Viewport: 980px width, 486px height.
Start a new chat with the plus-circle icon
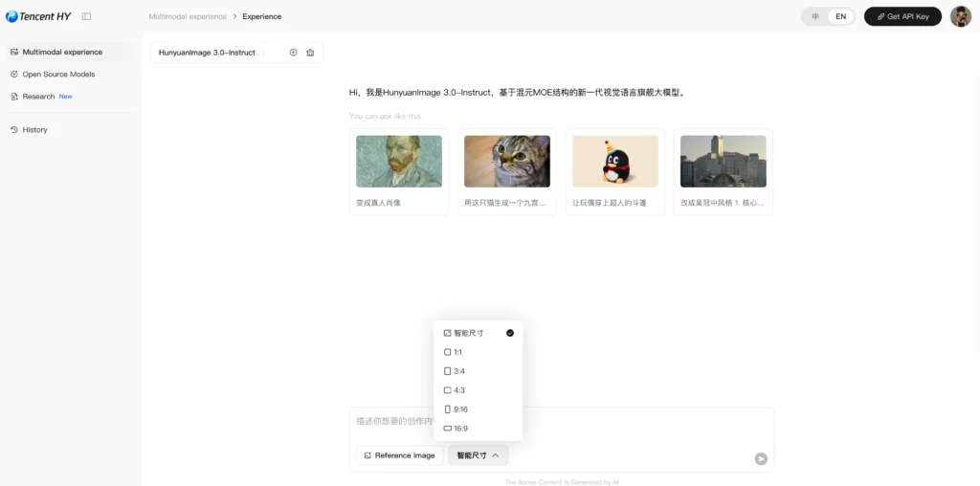point(293,53)
